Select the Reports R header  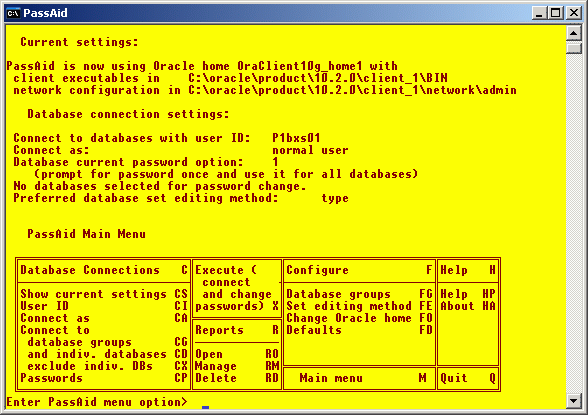coord(237,330)
